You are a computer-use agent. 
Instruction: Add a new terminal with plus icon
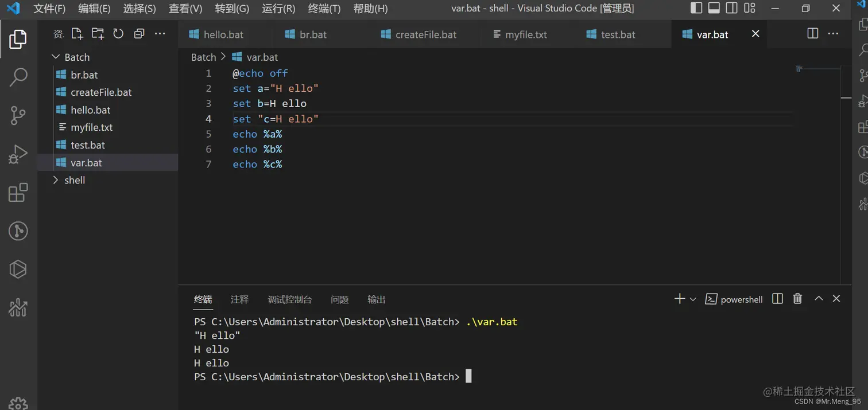pyautogui.click(x=680, y=299)
